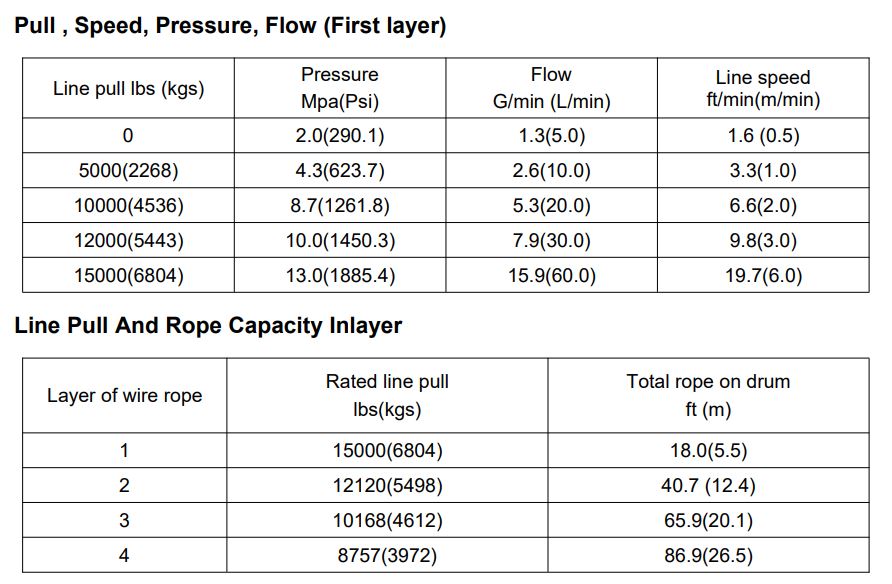Click the 'Line speed ft/min(m/min)' column header
The height and width of the screenshot is (584, 892).
pyautogui.click(x=763, y=88)
